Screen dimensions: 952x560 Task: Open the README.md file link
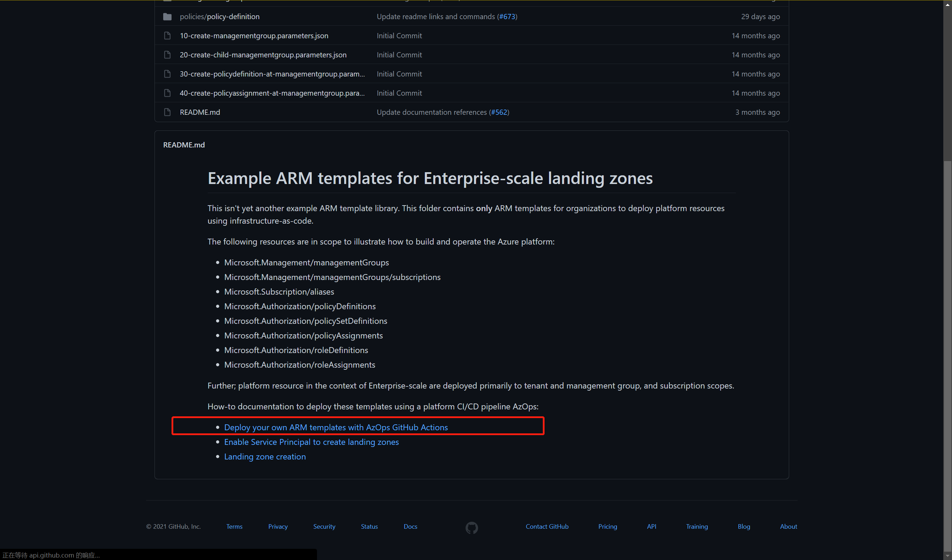click(x=200, y=112)
